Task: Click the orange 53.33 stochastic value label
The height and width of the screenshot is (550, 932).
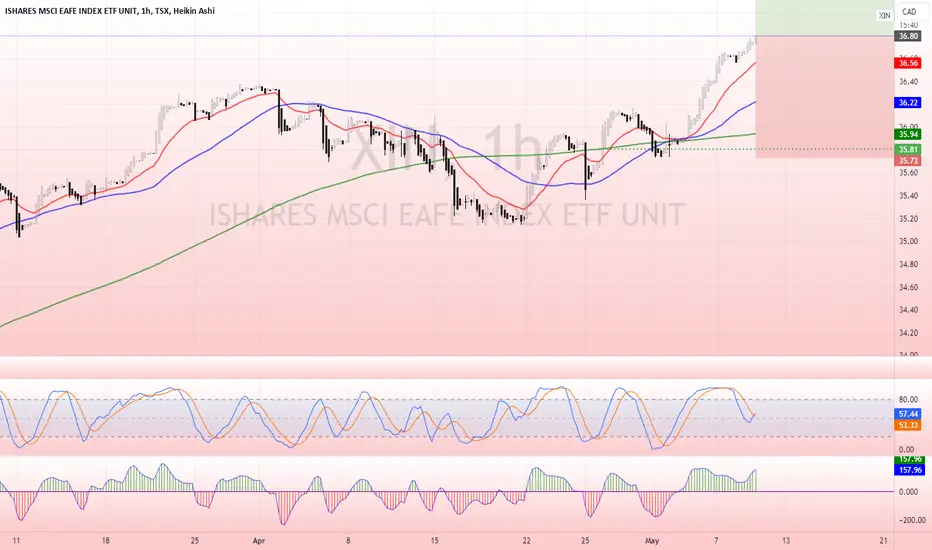Action: (908, 425)
